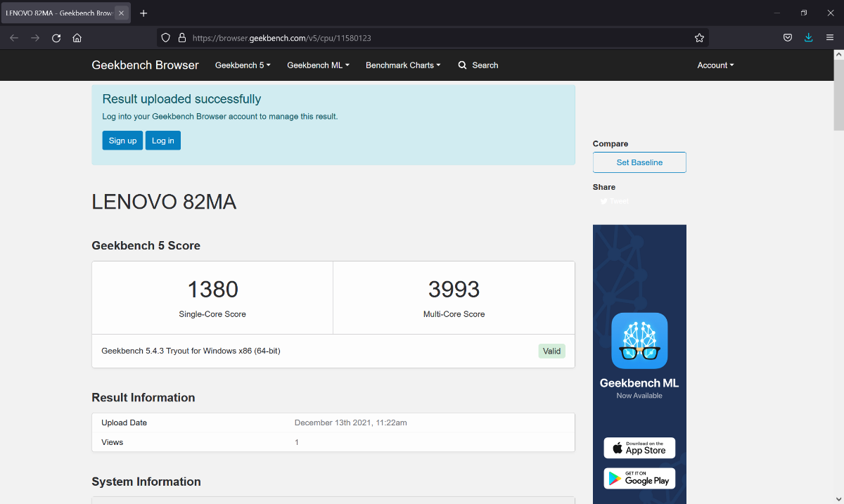Expand the Geekbench ML dropdown menu
844x504 pixels.
pyautogui.click(x=318, y=65)
